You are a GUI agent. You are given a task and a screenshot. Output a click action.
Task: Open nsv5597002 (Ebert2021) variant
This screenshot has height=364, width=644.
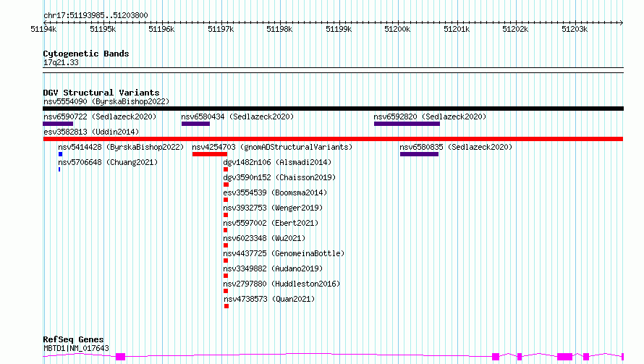(x=271, y=223)
